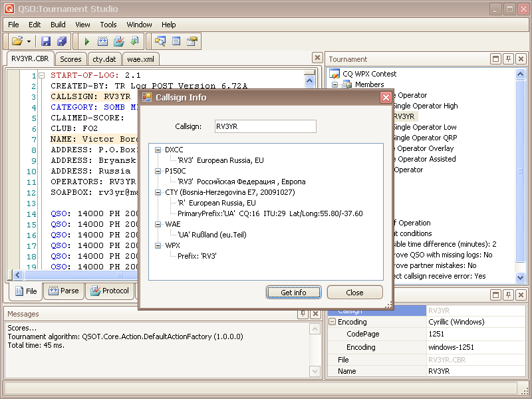Click the Close button in dialog

click(x=354, y=293)
